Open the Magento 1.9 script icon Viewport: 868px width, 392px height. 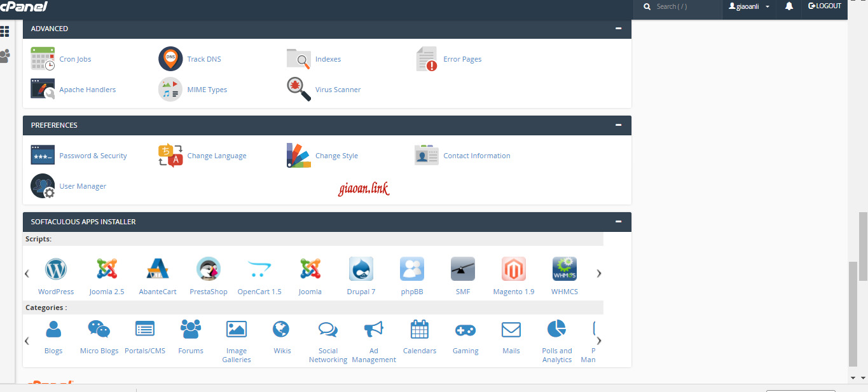coord(513,269)
